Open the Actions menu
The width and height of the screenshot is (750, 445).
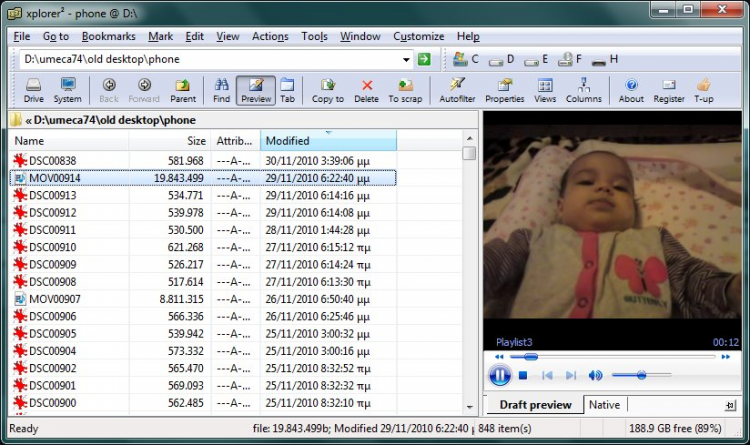[x=270, y=36]
